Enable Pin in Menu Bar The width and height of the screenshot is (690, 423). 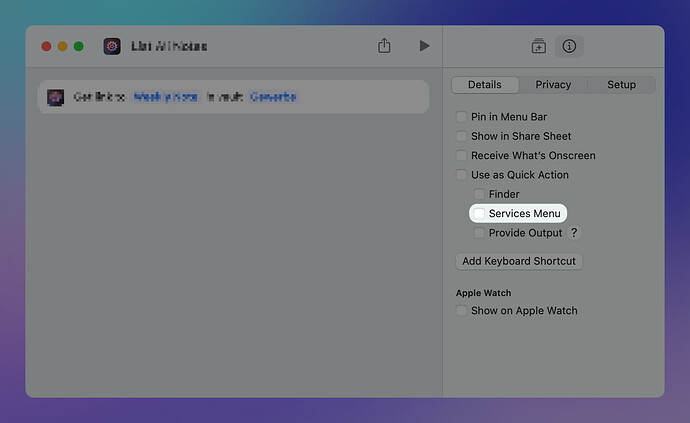[x=462, y=117]
